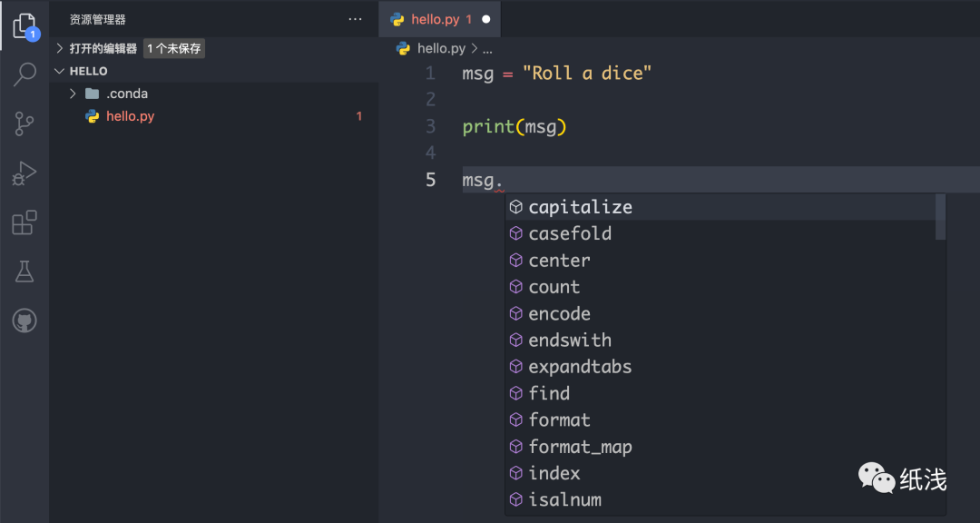Open the Testing beaker view
980x523 pixels.
[x=24, y=271]
